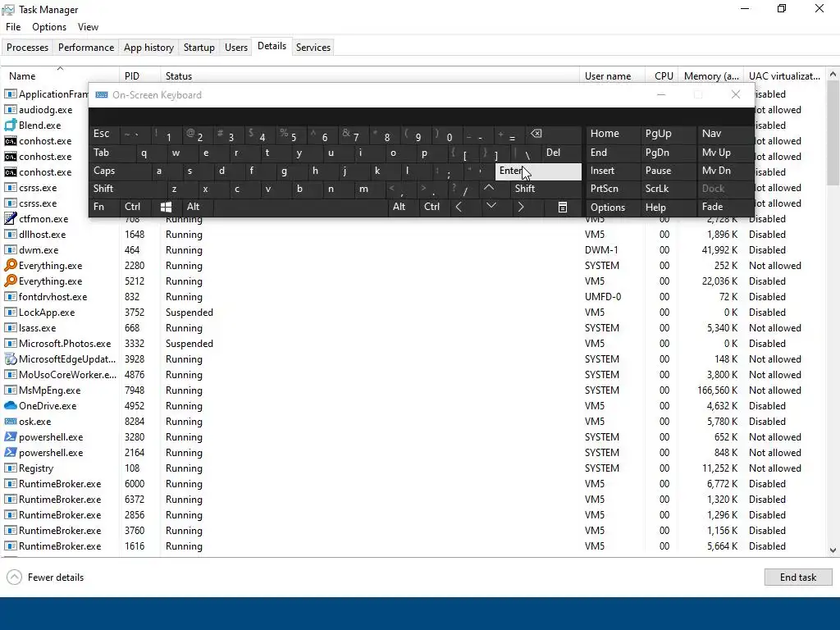840x630 pixels.
Task: Click the Registry process icon
Action: pyautogui.click(x=10, y=468)
